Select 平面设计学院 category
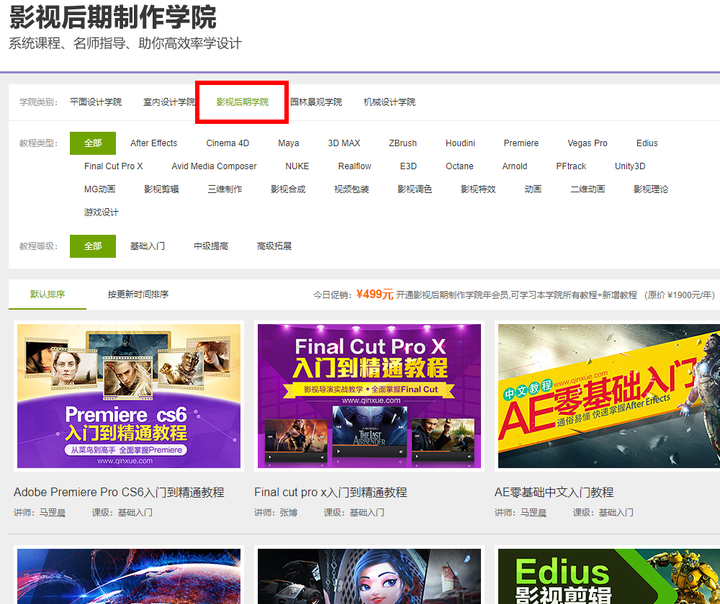 point(96,102)
